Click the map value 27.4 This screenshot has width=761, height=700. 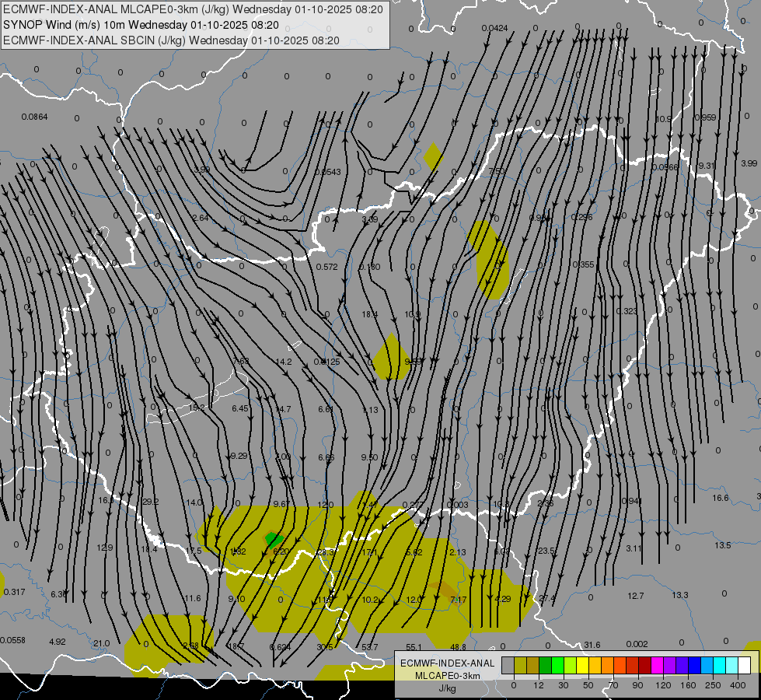pyautogui.click(x=546, y=598)
